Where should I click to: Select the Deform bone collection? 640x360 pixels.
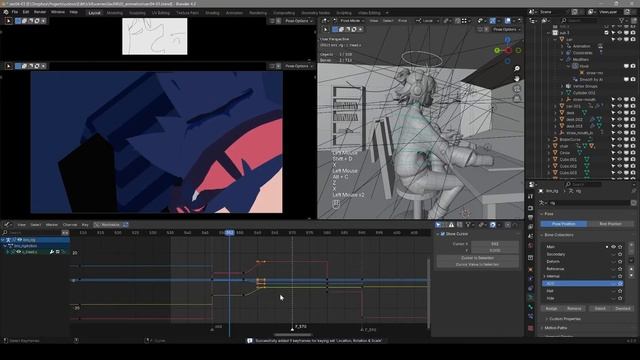click(553, 262)
